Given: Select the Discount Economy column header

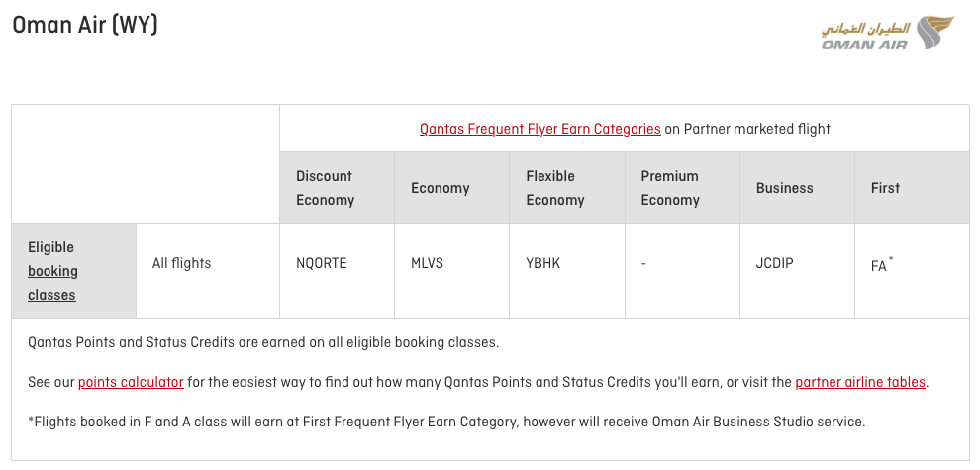Looking at the screenshot, I should coord(325,188).
